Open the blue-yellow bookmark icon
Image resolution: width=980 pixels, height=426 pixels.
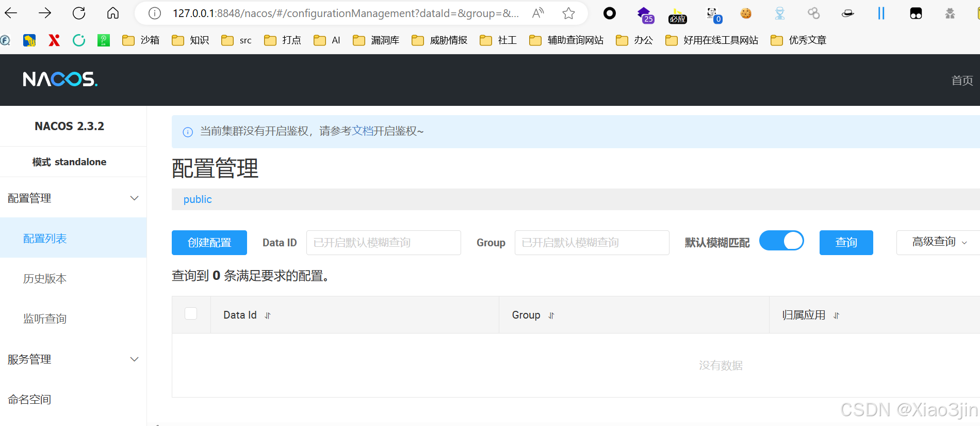pos(29,40)
